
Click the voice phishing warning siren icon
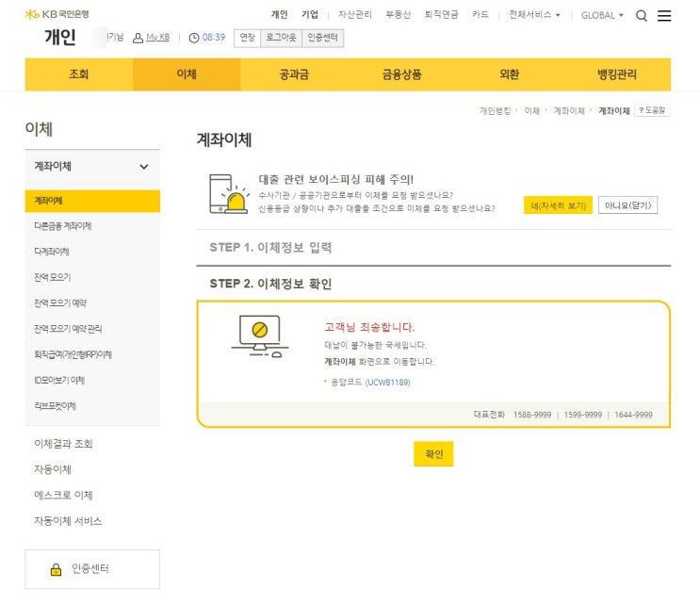point(228,194)
